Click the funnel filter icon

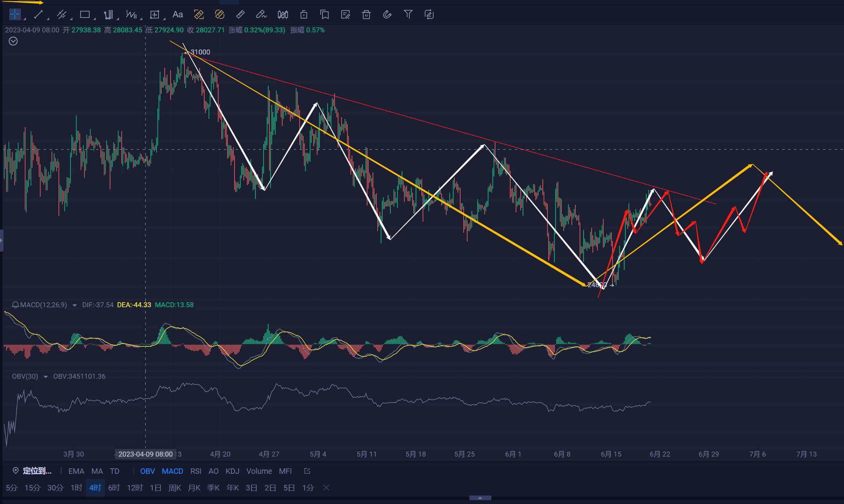[x=408, y=15]
